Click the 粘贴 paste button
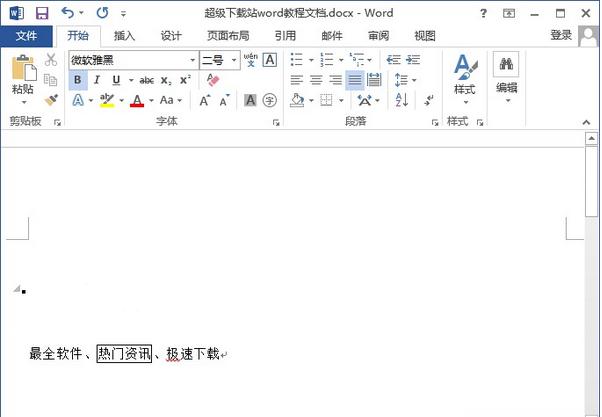Viewport: 602px width, 417px height. tap(23, 74)
